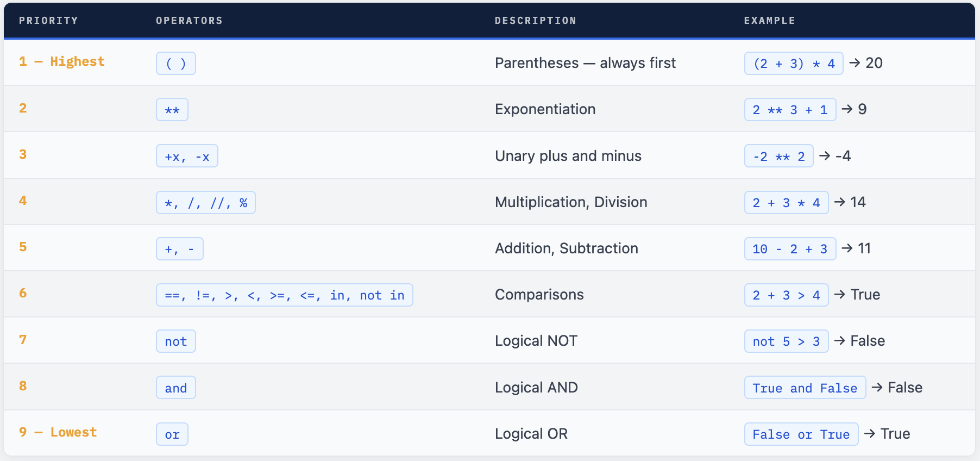
Task: Click the ** exponentiation operator chip
Action: (172, 110)
